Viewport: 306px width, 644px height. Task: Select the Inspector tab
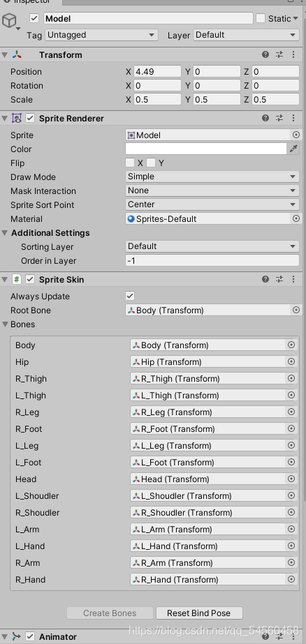[31, 2]
